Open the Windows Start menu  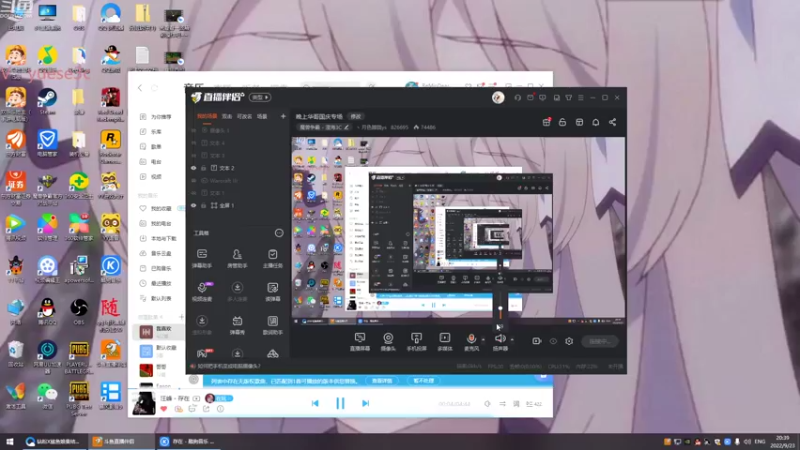(9, 441)
